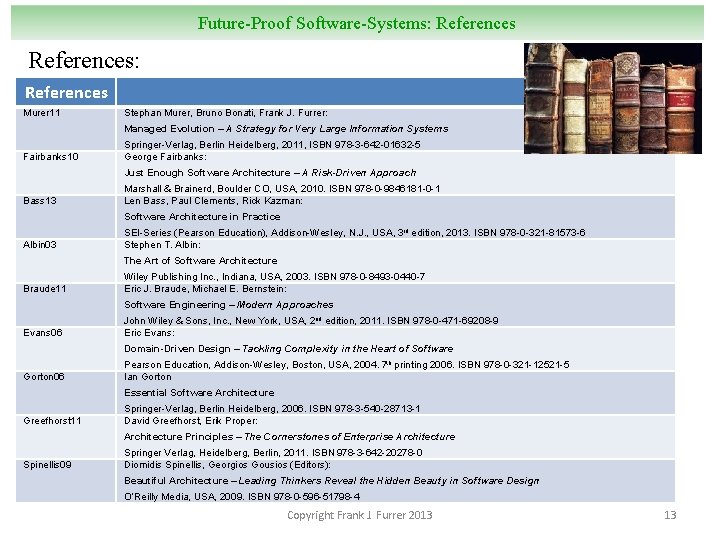
Task: Select the 'Bass13' reference key
Action: tap(40, 201)
